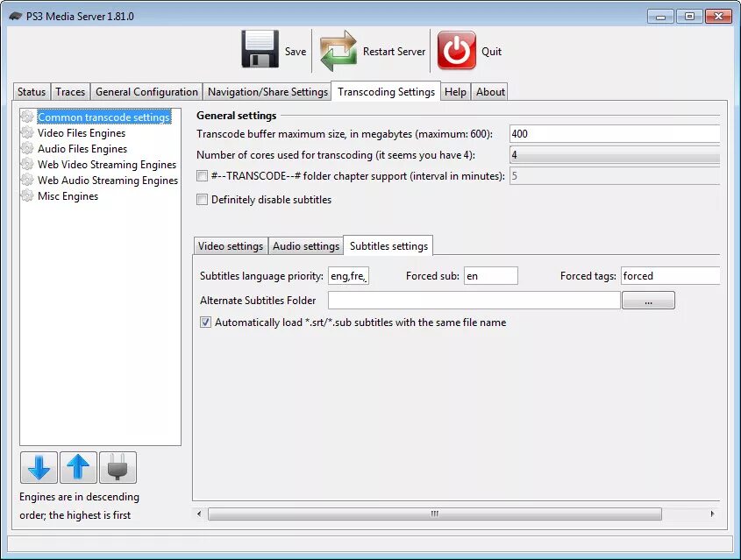Viewport: 741px width, 560px height.
Task: Move engine down with blue down arrow
Action: 39,467
